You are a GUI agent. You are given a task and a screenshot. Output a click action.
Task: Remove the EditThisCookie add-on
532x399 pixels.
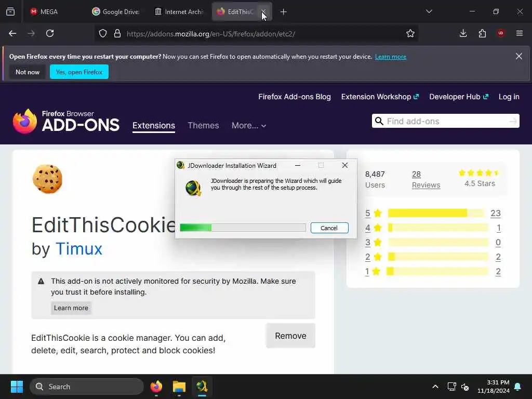291,336
